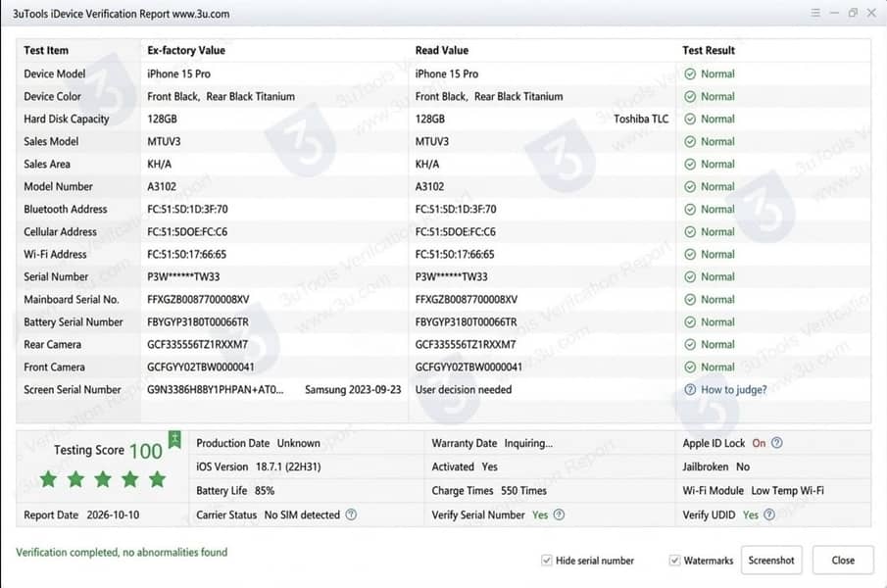Viewport: 887px width, 588px height.
Task: Click the Screenshot button
Action: click(x=771, y=561)
